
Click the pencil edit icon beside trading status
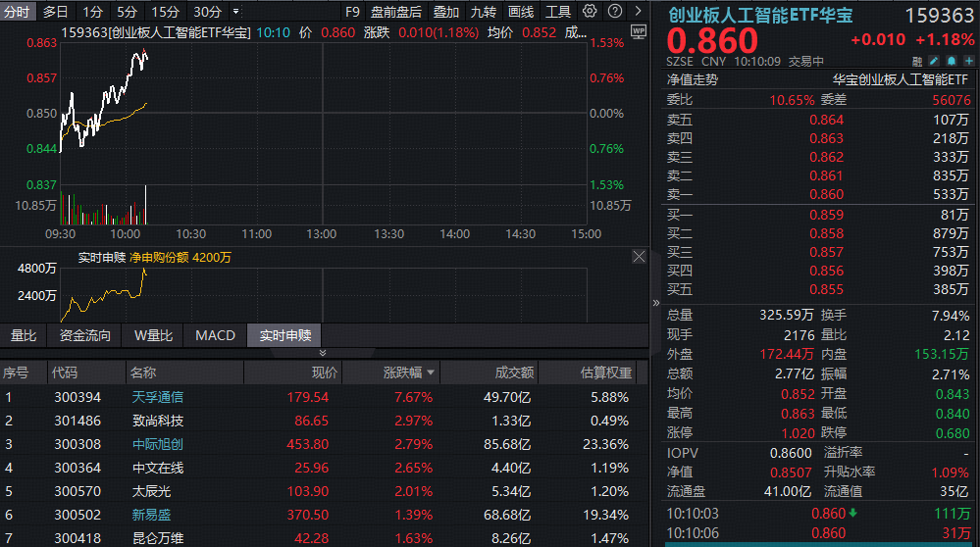pos(933,61)
